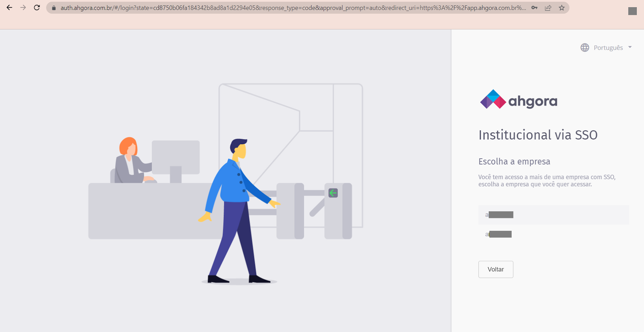Reload the page with the refresh icon
Viewport: 644px width, 332px height.
pos(37,8)
